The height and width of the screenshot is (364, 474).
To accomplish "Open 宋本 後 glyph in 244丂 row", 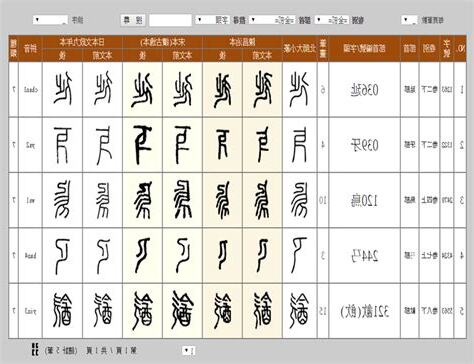I will (x=143, y=255).
